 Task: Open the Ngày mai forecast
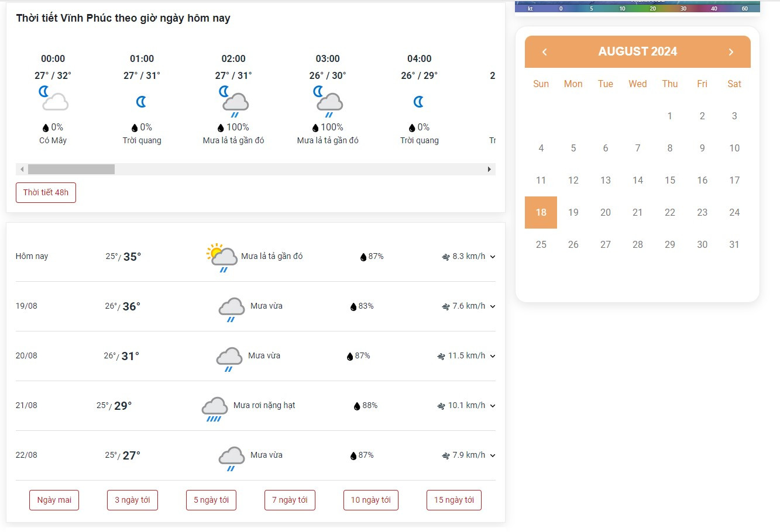tap(54, 500)
